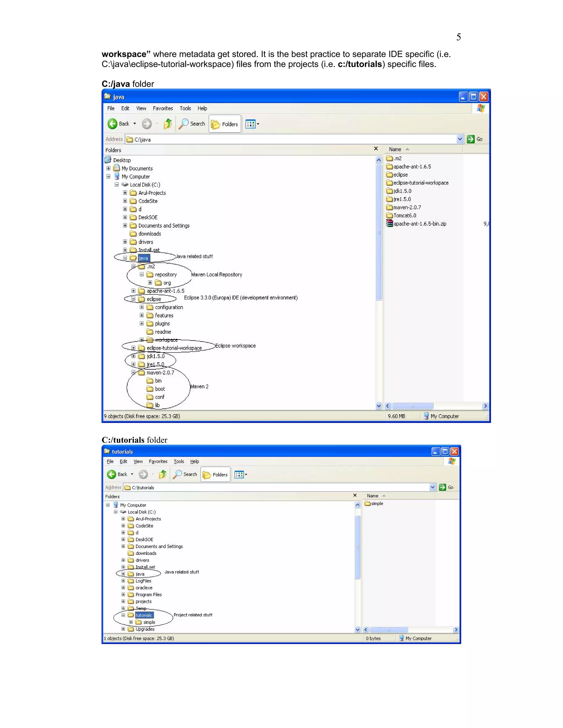563x728 pixels.
Task: Expand My Documents in java folder tree
Action: [108, 168]
